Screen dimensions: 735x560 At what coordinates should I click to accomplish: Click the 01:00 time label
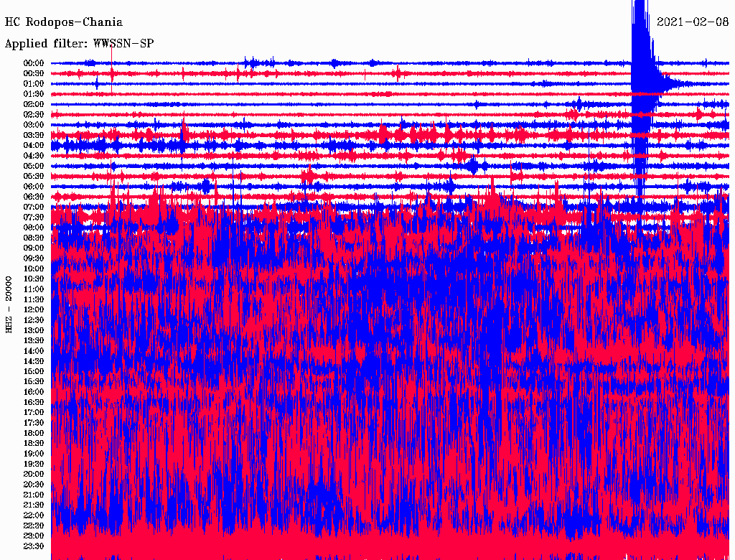34,83
